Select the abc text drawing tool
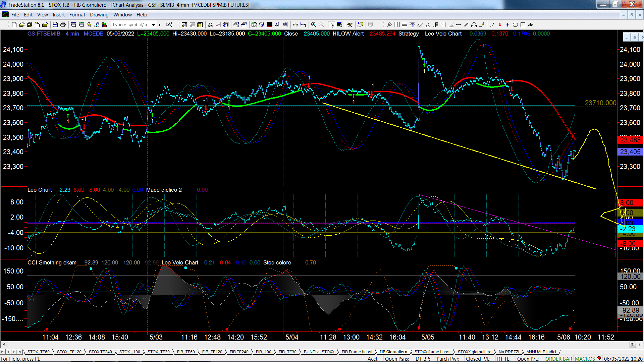The width and height of the screenshot is (644, 362). tap(531, 24)
